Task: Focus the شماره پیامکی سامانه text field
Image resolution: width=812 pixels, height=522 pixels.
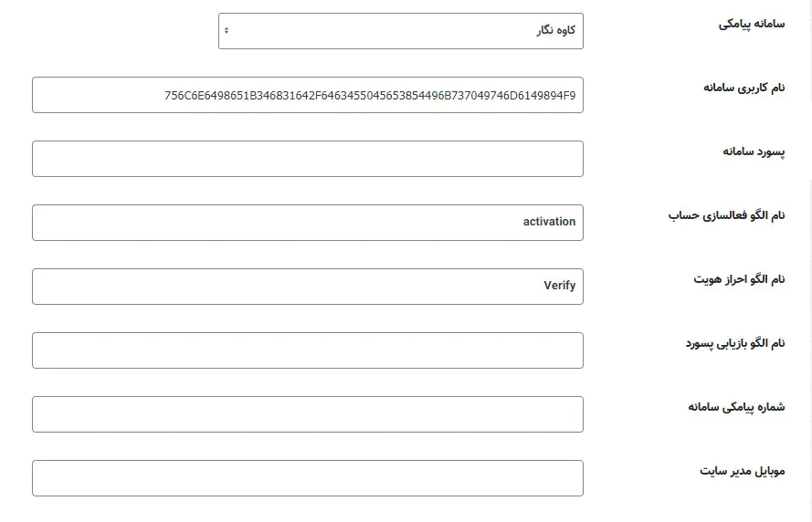Action: 307,414
